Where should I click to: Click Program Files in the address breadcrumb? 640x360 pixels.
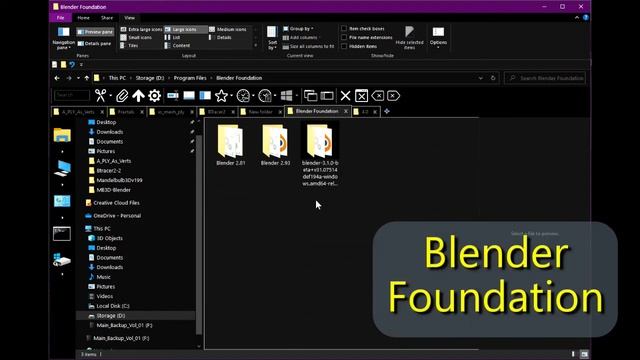(x=190, y=78)
